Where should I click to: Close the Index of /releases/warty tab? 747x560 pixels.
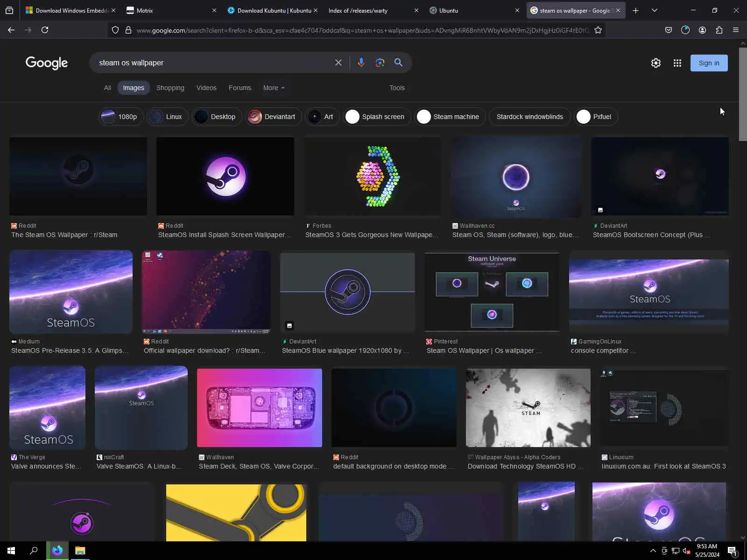click(x=416, y=10)
